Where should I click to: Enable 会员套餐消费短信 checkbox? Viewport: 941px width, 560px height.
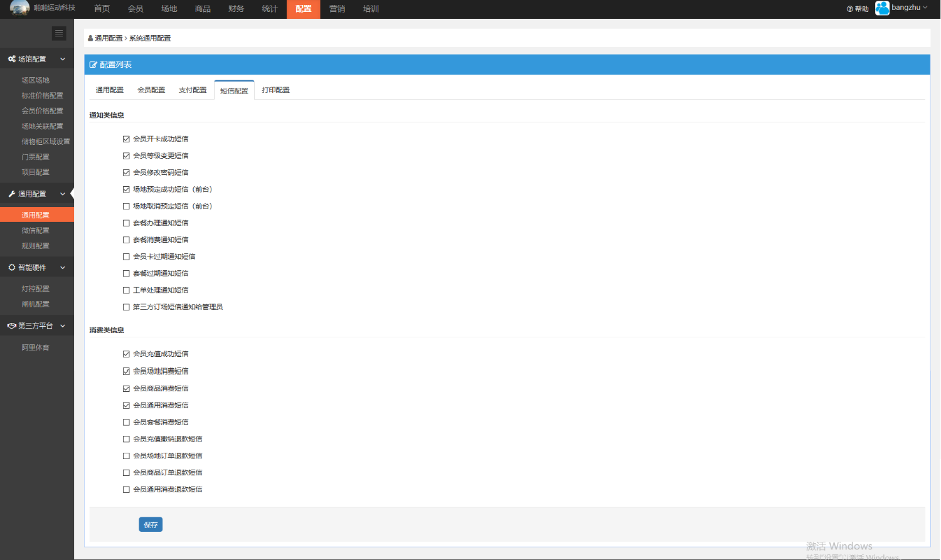pyautogui.click(x=126, y=423)
